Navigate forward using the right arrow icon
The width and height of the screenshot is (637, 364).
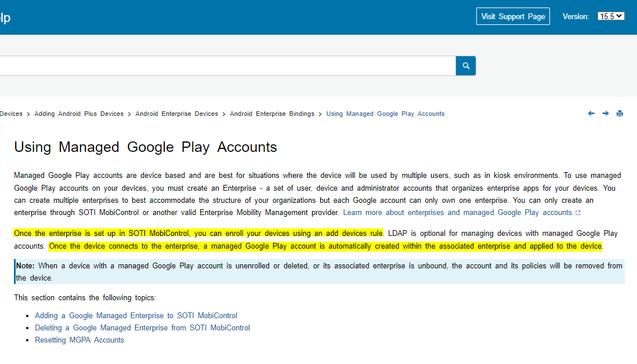pos(605,113)
